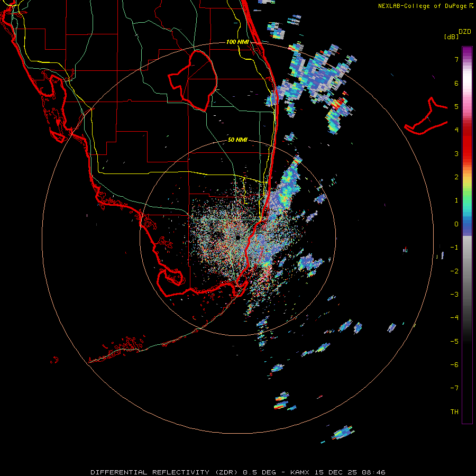This screenshot has height=476, width=476.
Task: Click the -6 value on color scale
Action: click(x=454, y=365)
